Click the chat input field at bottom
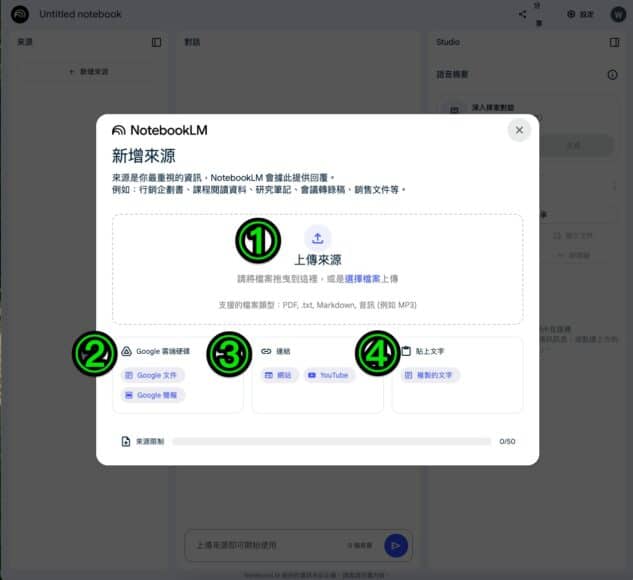633x580 pixels. (265, 545)
